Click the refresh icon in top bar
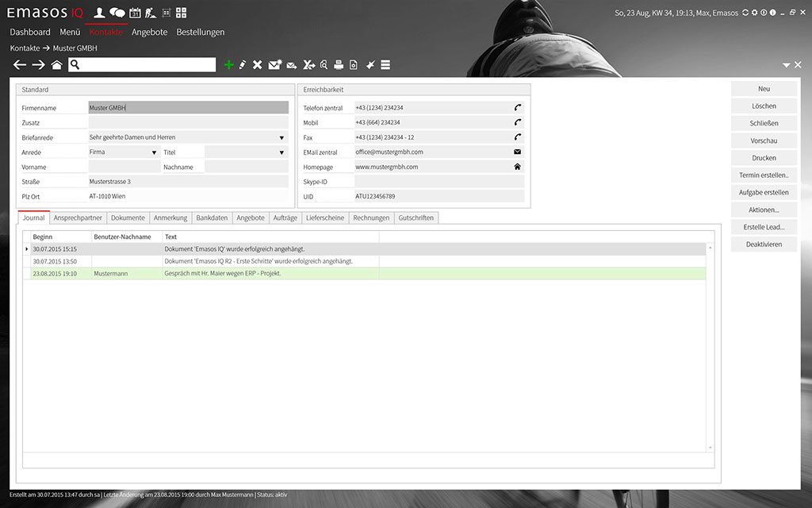The width and height of the screenshot is (812, 508). pyautogui.click(x=745, y=13)
